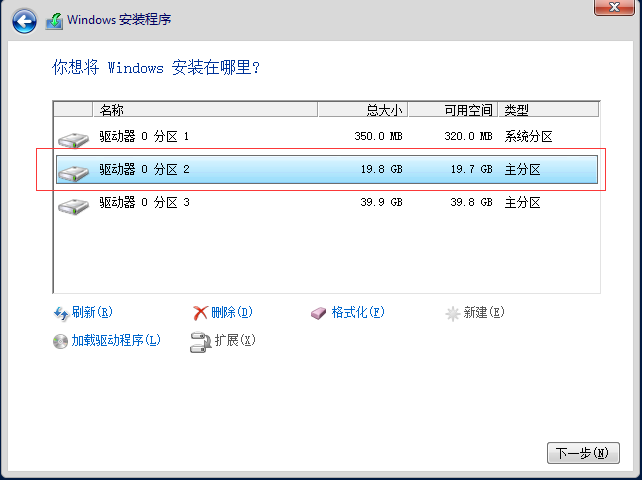Click the red X 删除 icon
Viewport: 642px width, 480px height.
[200, 313]
